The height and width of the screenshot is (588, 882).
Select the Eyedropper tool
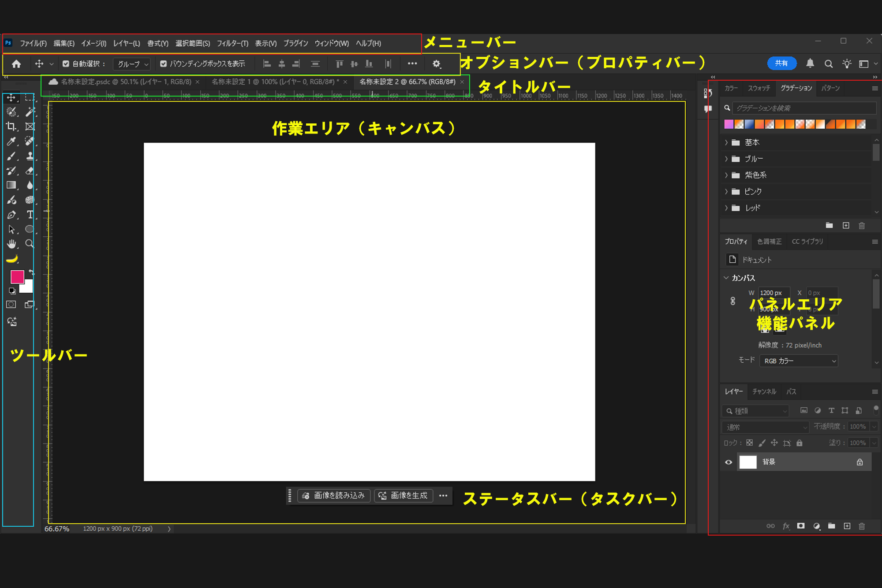click(x=11, y=141)
